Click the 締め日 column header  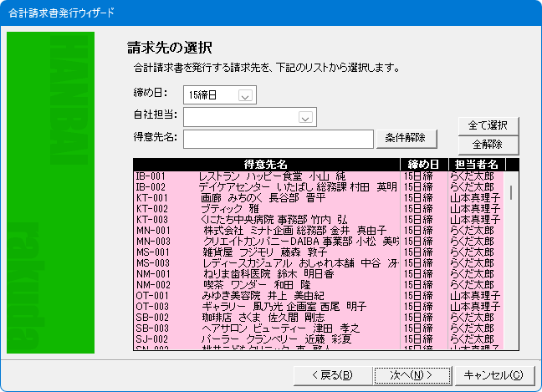click(x=423, y=164)
